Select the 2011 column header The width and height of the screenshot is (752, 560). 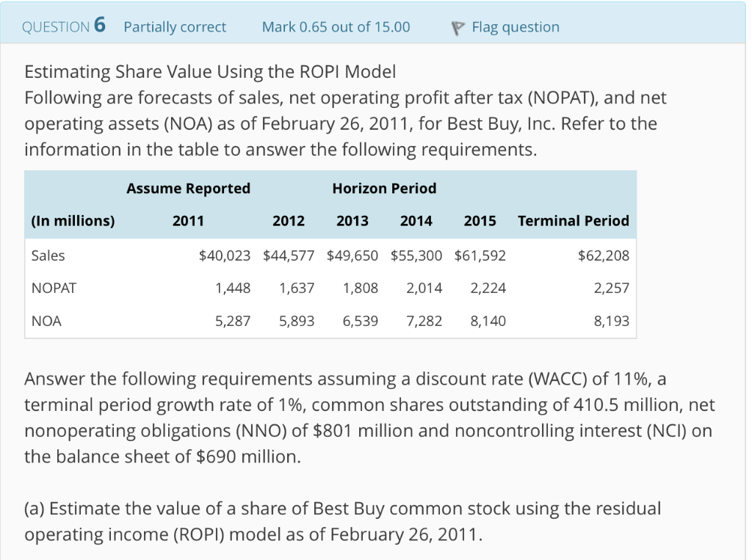(188, 220)
